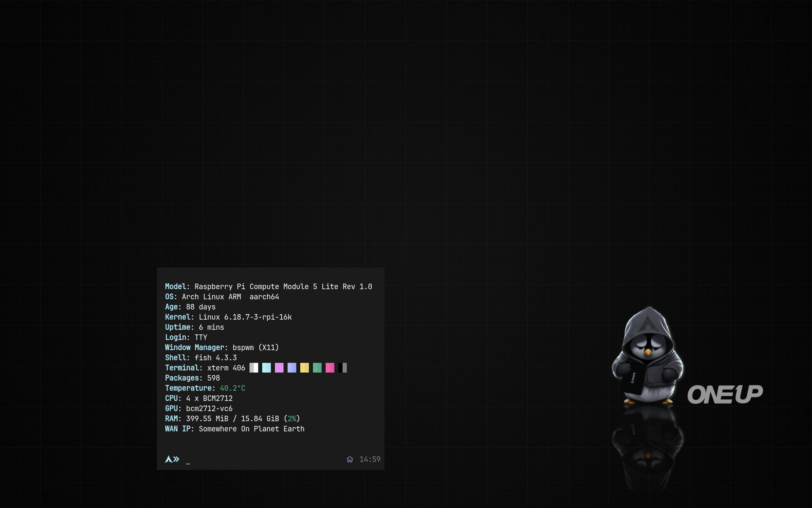Click the hot pink color swatch

[330, 368]
